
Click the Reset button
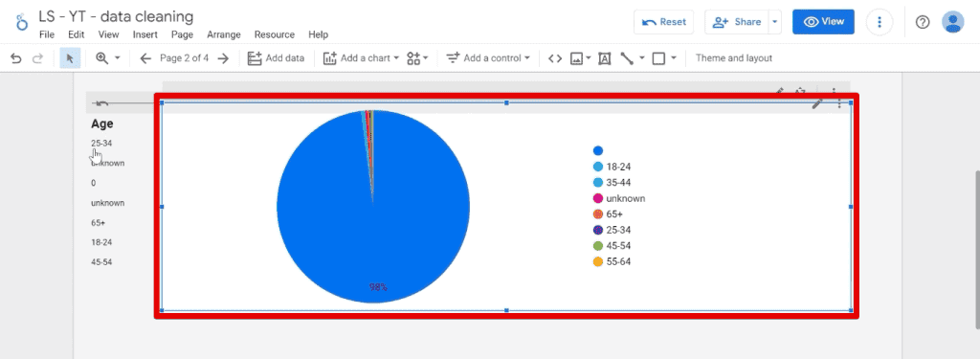tap(664, 22)
